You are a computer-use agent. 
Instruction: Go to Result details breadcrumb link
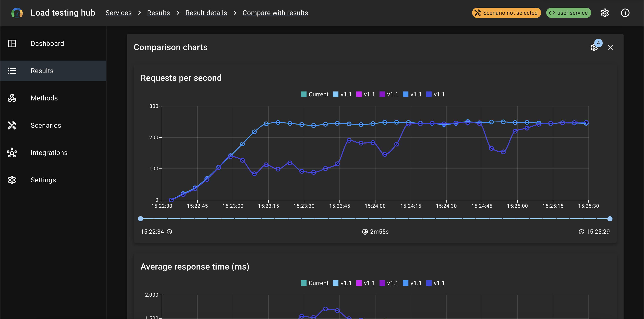[x=206, y=13]
